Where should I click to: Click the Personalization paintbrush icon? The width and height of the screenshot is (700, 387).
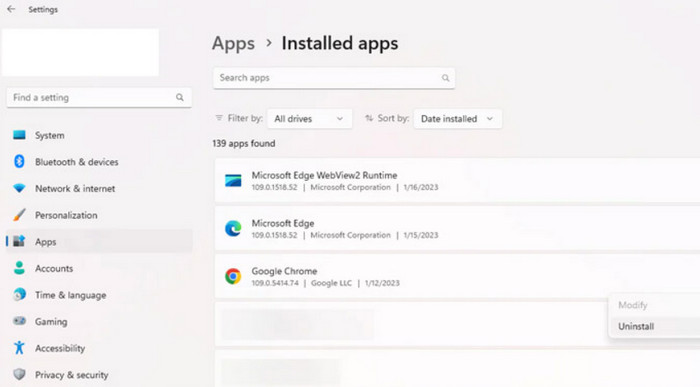click(19, 215)
